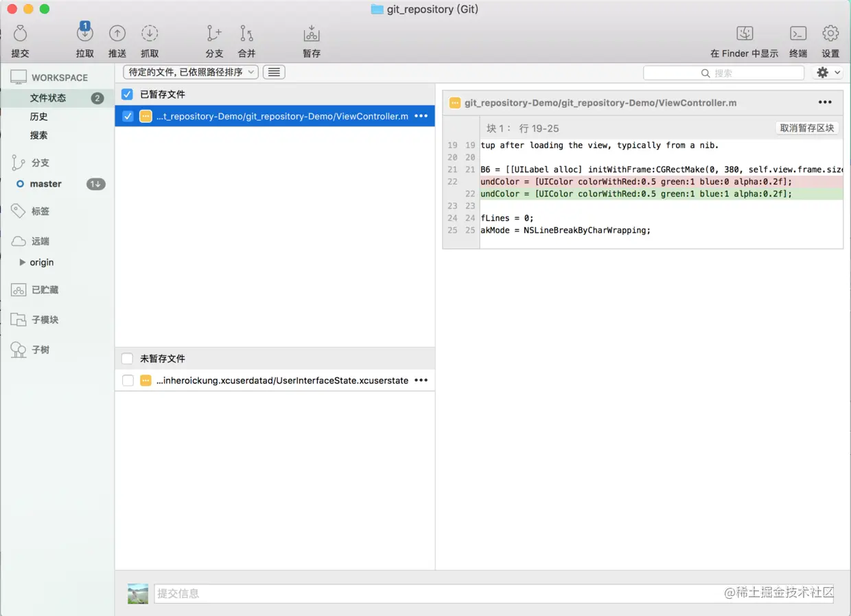
Task: Select 搜索 (Search) in the sidebar
Action: (39, 135)
